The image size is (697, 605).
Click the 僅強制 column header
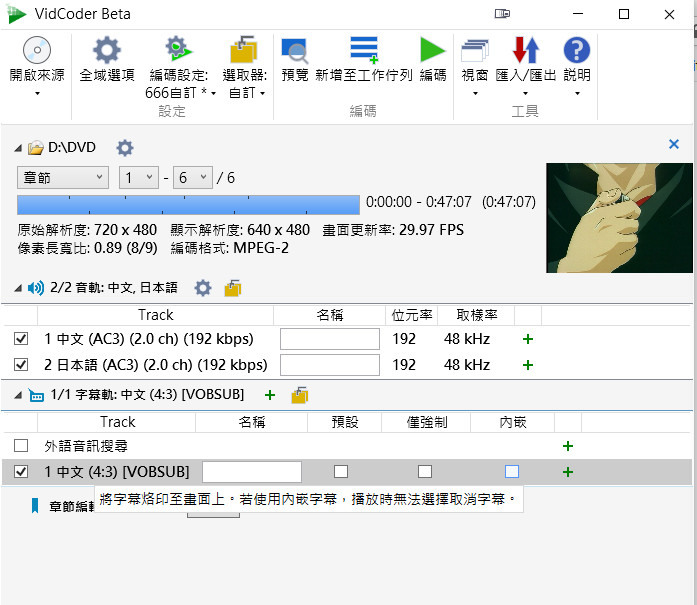(x=426, y=422)
